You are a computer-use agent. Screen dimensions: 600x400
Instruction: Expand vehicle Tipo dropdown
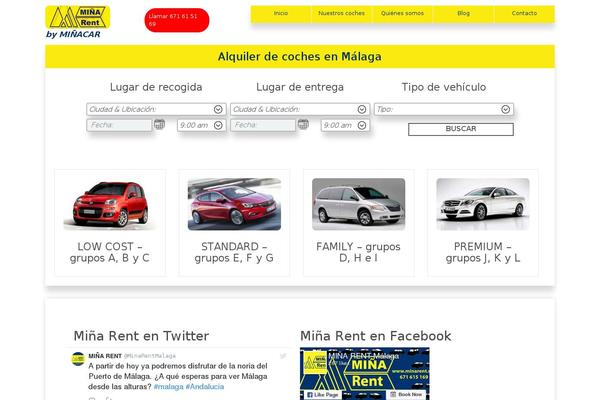(x=443, y=109)
